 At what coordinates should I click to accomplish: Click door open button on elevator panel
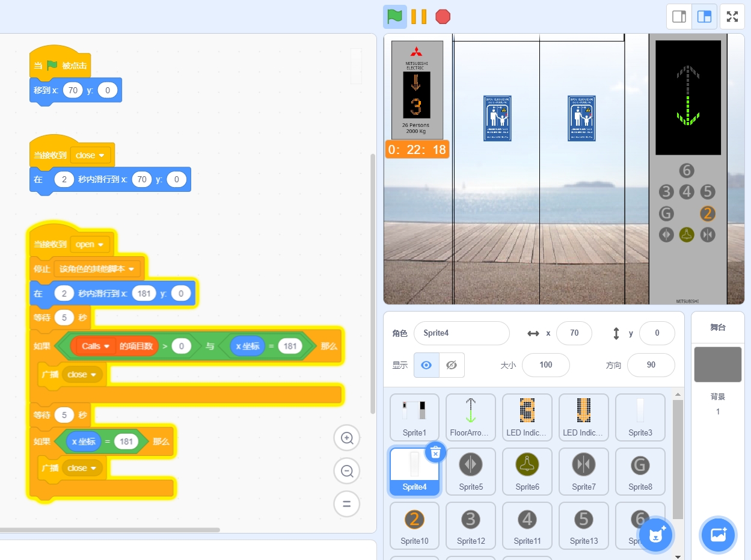click(666, 235)
